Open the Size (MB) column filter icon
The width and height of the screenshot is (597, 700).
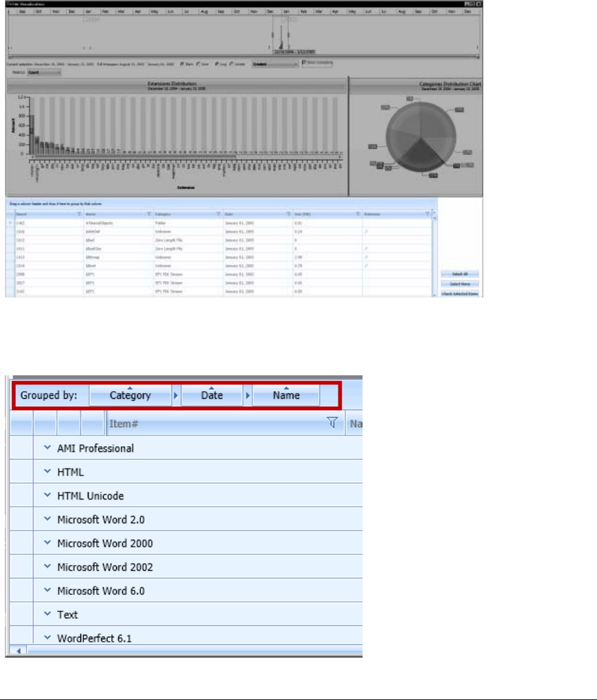click(x=358, y=215)
